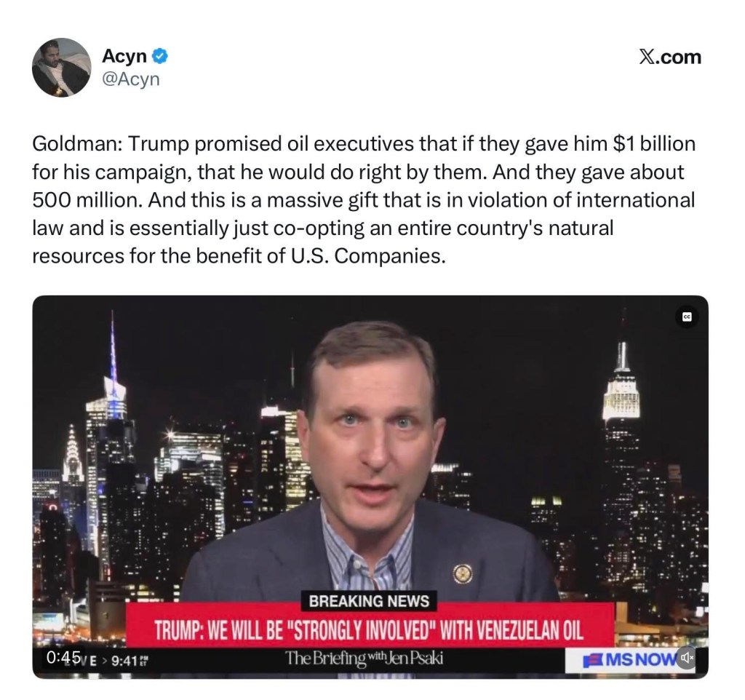
Task: Unmute the video using the speaker icon
Action: click(x=686, y=659)
